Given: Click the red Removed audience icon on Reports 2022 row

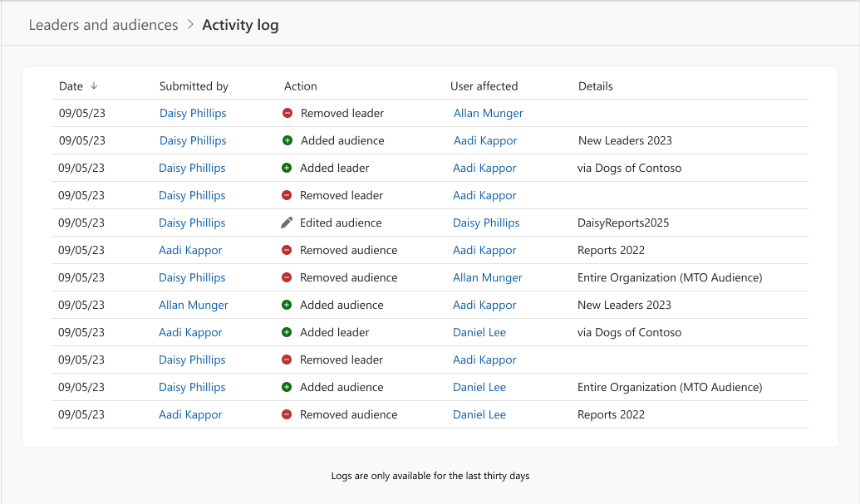Looking at the screenshot, I should click(287, 250).
